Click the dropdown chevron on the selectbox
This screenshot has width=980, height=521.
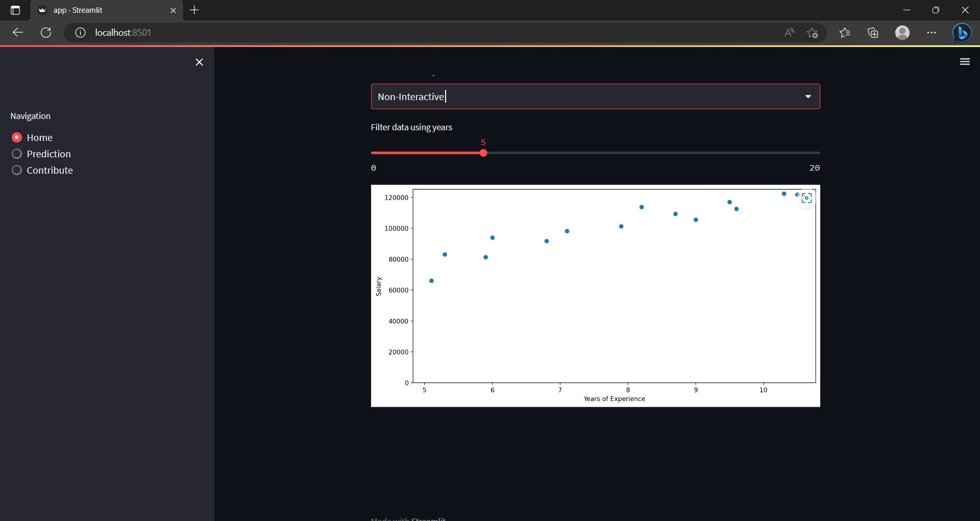(x=808, y=96)
